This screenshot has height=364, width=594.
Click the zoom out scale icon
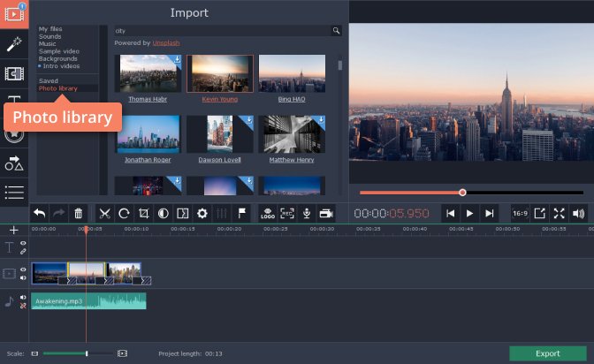[34, 353]
